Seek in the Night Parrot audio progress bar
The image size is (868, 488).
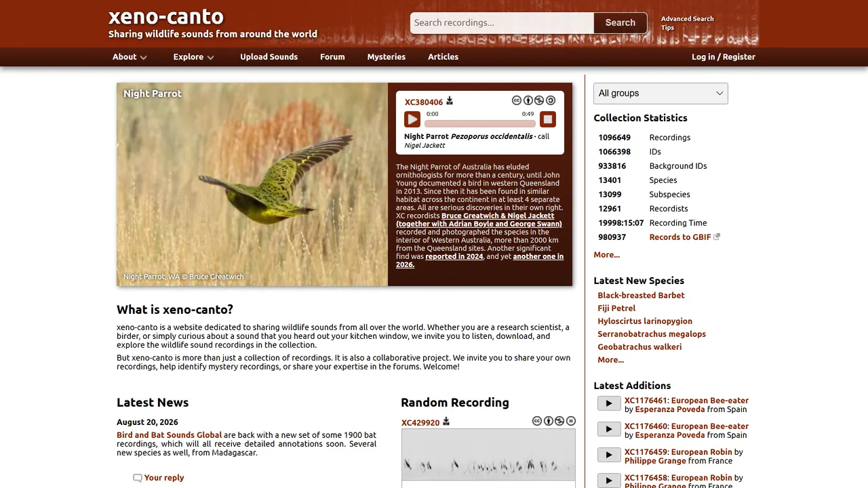pos(480,123)
